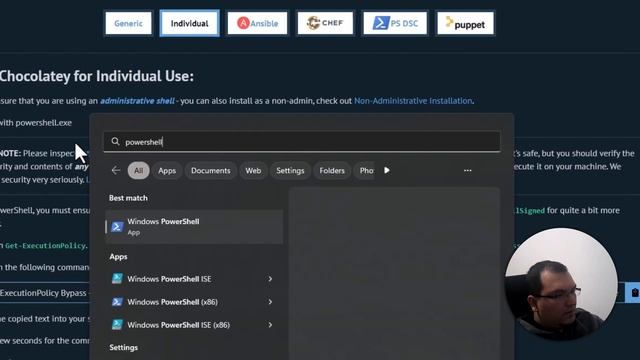This screenshot has width=640, height=360.
Task: Click the presenter webcam thumbnail
Action: pos(561,284)
